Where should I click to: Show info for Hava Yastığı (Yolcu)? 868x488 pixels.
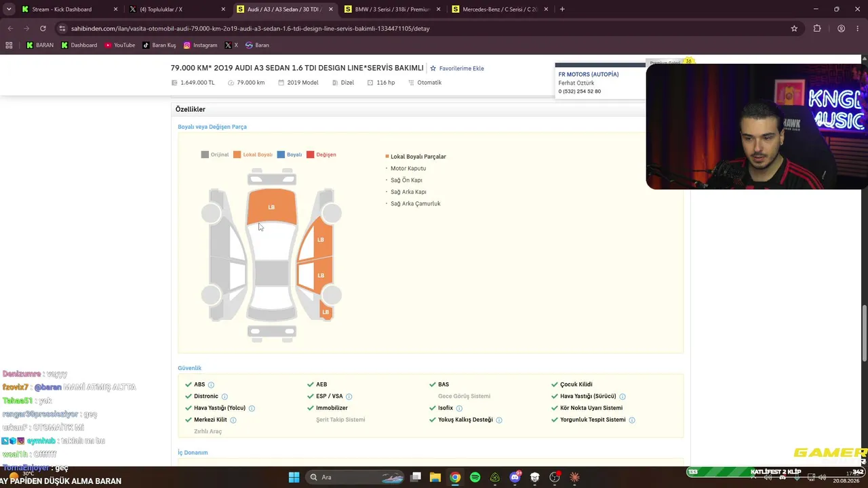click(252, 408)
